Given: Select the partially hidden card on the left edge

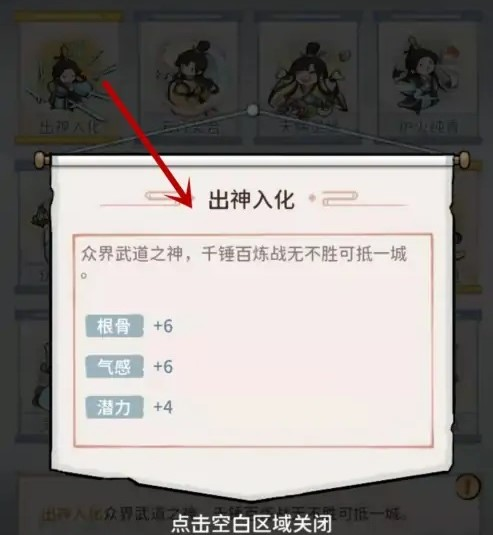Looking at the screenshot, I should [x=33, y=225].
